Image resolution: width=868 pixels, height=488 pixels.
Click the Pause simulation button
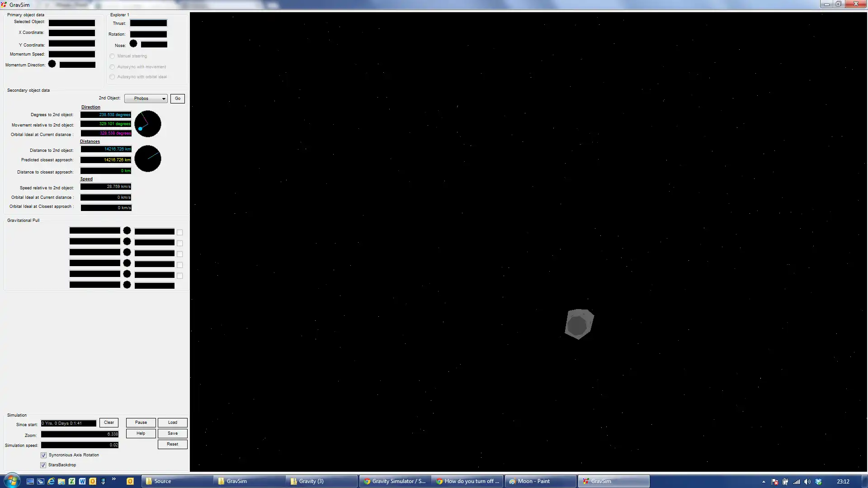click(141, 422)
